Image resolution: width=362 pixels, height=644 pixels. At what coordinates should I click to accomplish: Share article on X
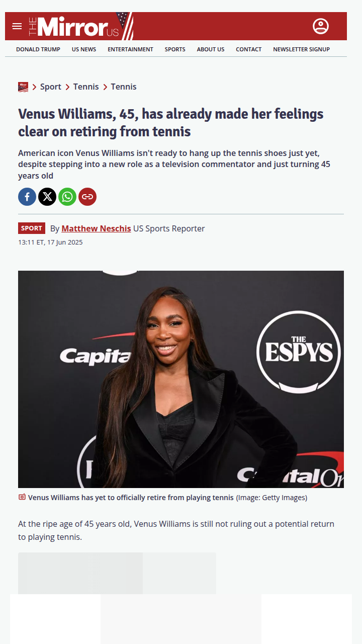tap(47, 197)
